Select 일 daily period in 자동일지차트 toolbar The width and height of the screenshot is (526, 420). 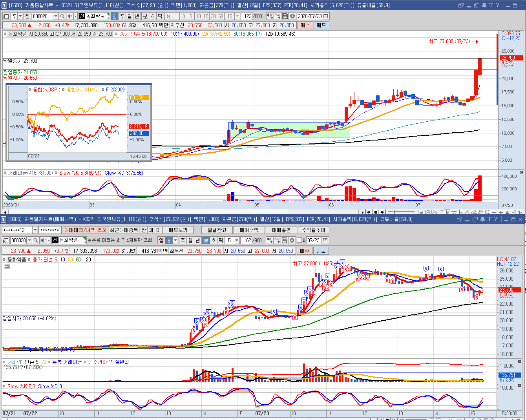click(x=161, y=240)
